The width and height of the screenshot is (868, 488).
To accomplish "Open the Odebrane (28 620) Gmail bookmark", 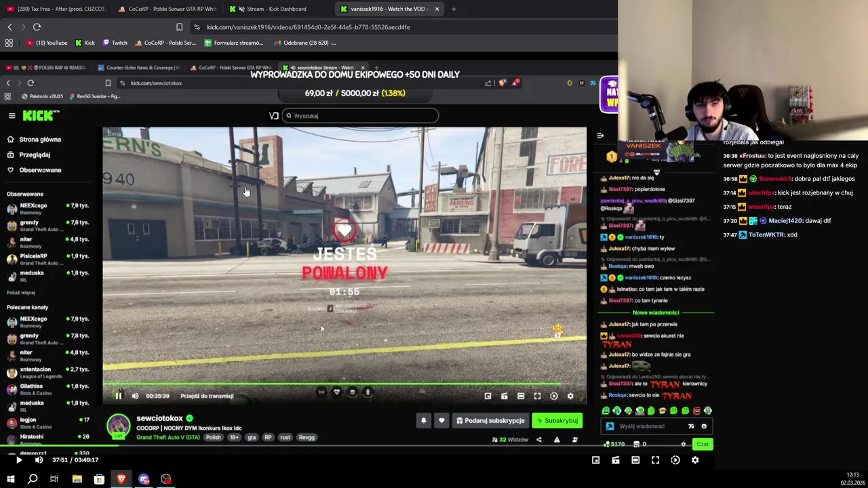I will [305, 43].
